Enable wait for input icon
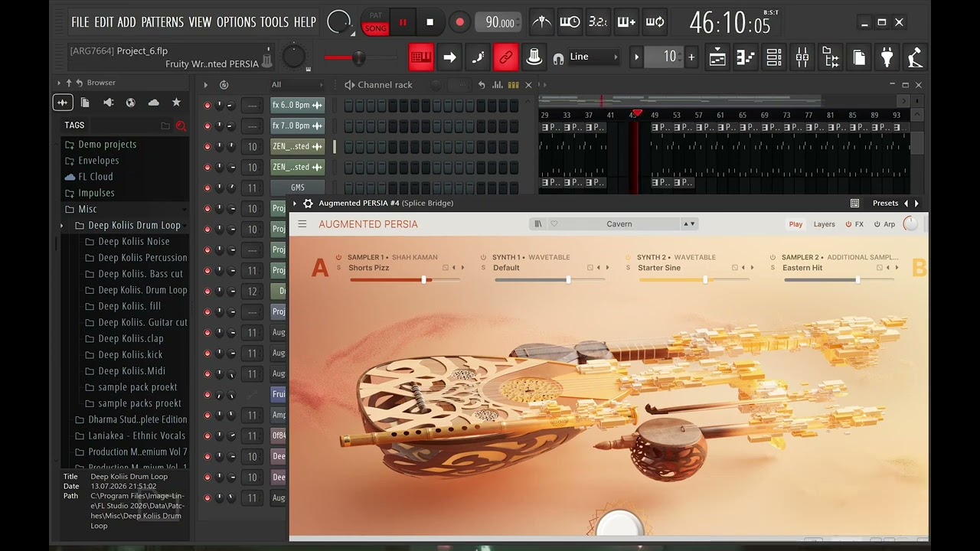 [x=570, y=22]
